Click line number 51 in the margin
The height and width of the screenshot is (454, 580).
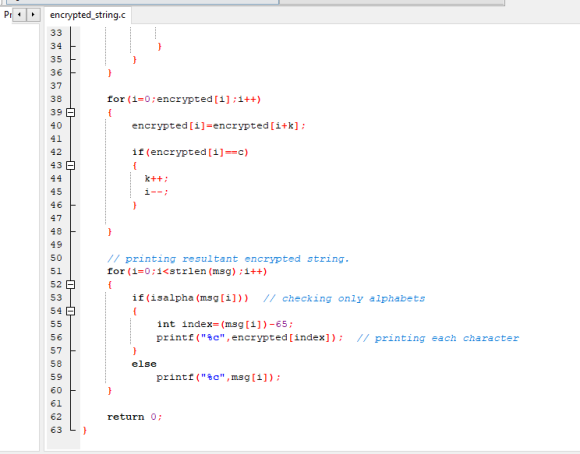pyautogui.click(x=56, y=271)
